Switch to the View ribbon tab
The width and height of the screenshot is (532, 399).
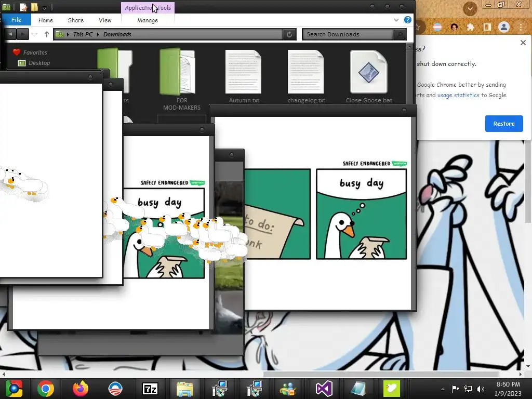pos(105,20)
